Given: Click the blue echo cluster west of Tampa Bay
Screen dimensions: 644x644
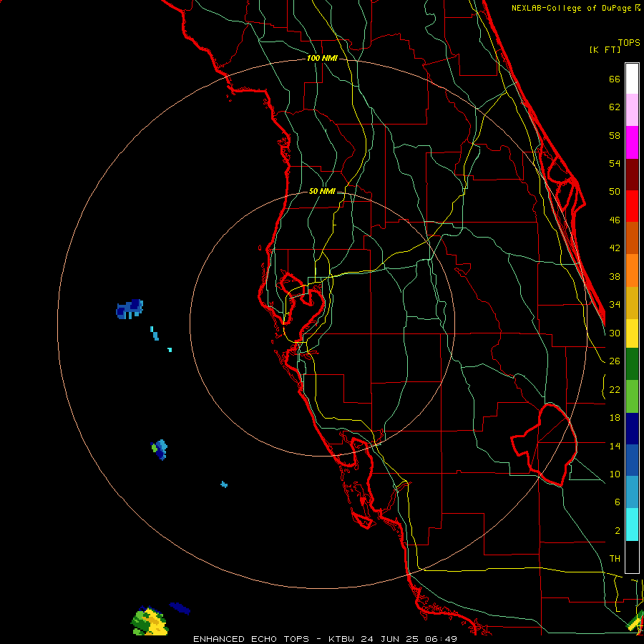Looking at the screenshot, I should point(130,309).
